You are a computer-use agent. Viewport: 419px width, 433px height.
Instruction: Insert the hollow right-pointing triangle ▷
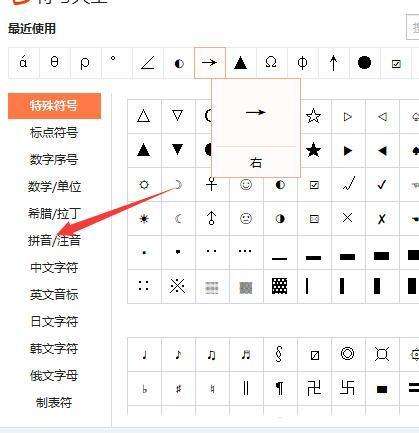[x=348, y=116]
